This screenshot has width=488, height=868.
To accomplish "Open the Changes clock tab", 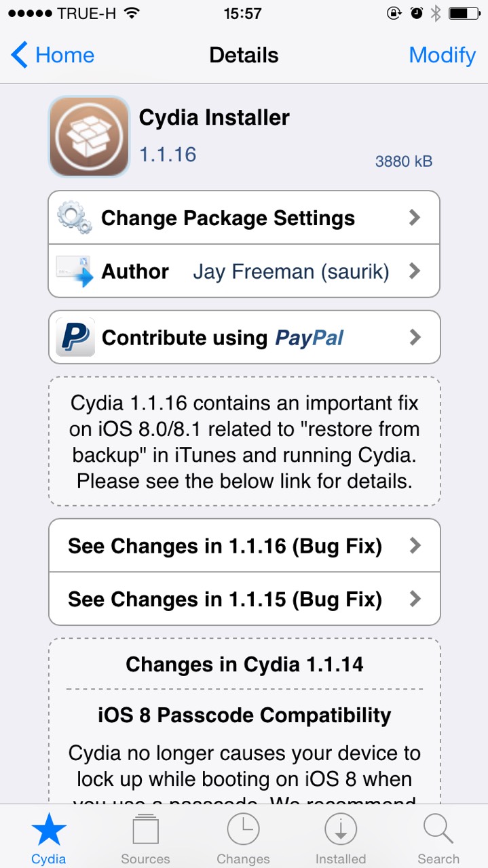I will coord(243,840).
